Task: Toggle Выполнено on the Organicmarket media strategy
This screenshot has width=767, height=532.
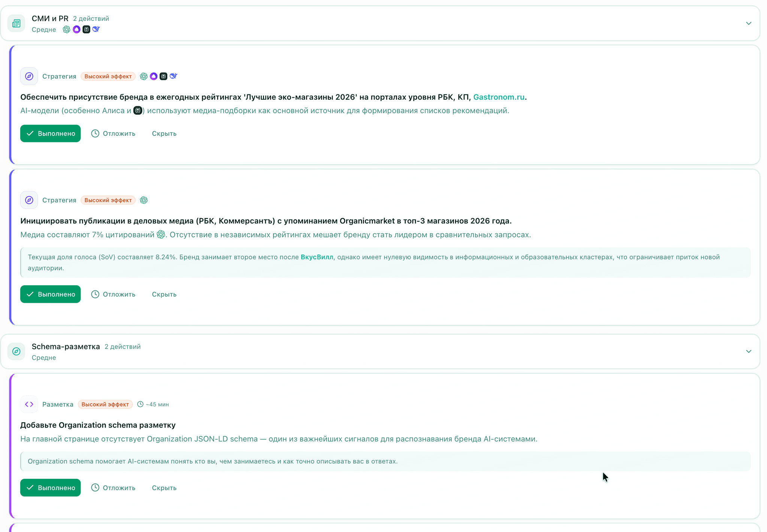Action: click(50, 294)
